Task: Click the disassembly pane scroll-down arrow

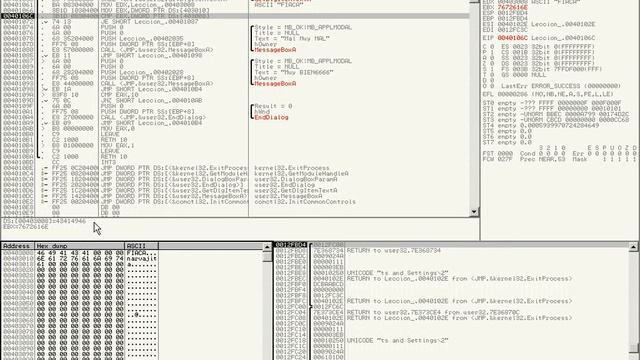Action: click(474, 212)
